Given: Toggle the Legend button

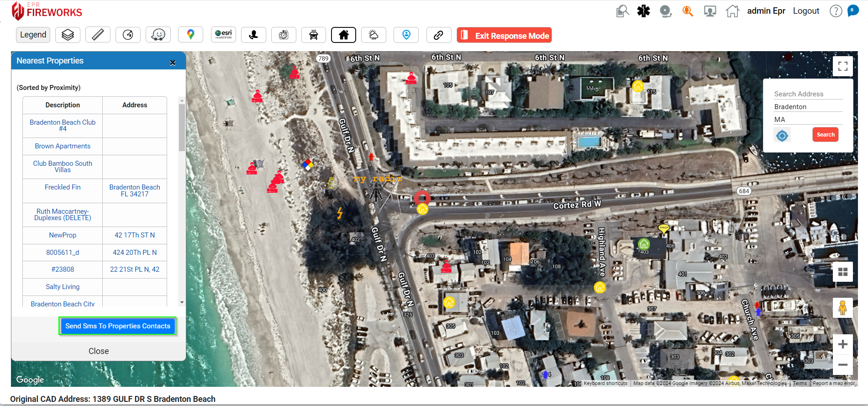Looking at the screenshot, I should tap(33, 35).
